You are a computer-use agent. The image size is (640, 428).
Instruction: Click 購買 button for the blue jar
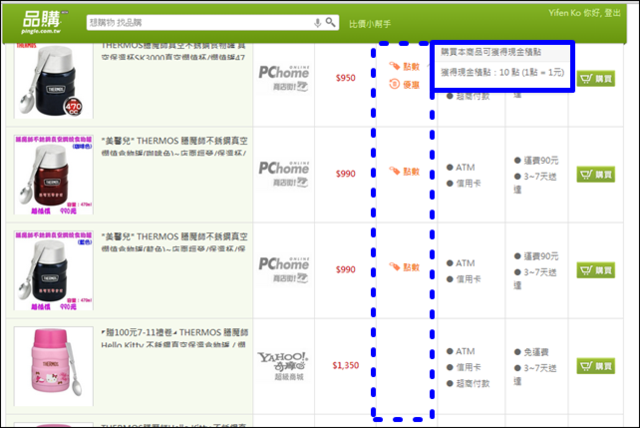pos(596,271)
